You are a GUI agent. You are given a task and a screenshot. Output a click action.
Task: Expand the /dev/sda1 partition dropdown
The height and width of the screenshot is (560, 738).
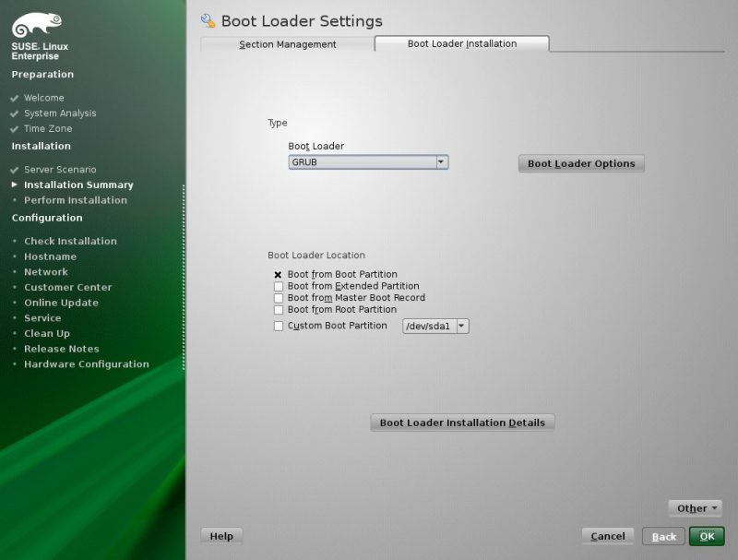tap(462, 326)
